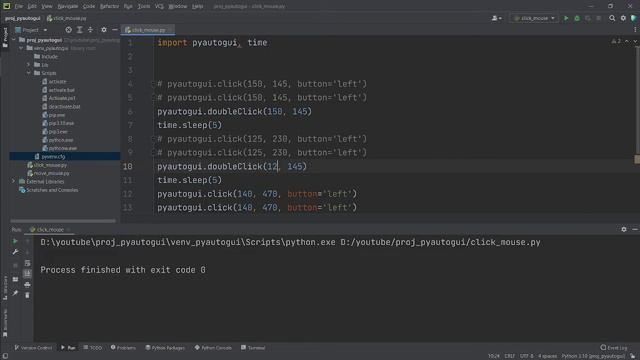
Task: Collapse all icon in Project panel toolbar
Action: pyautogui.click(x=91, y=30)
